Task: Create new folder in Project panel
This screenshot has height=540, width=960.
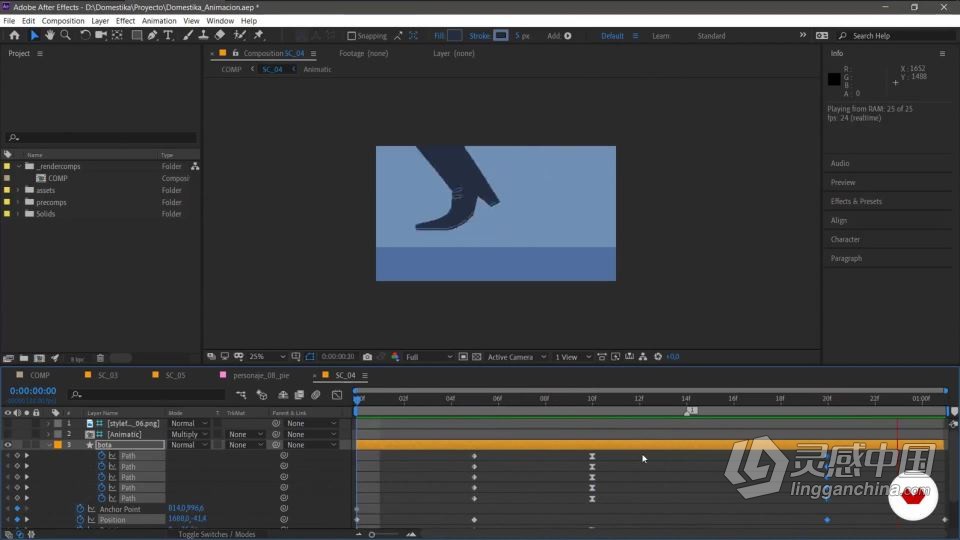Action: pos(24,359)
